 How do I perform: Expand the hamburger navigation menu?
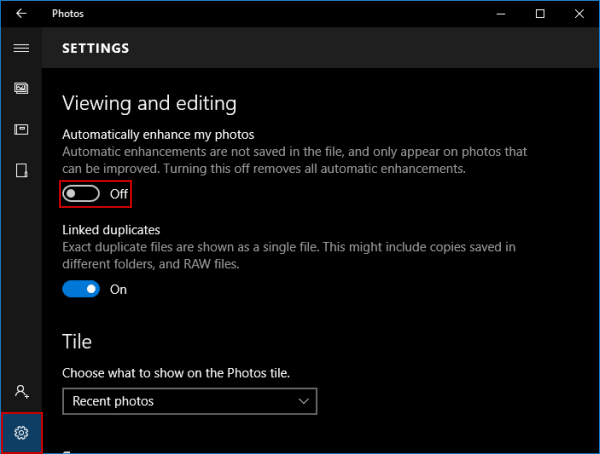coord(21,48)
